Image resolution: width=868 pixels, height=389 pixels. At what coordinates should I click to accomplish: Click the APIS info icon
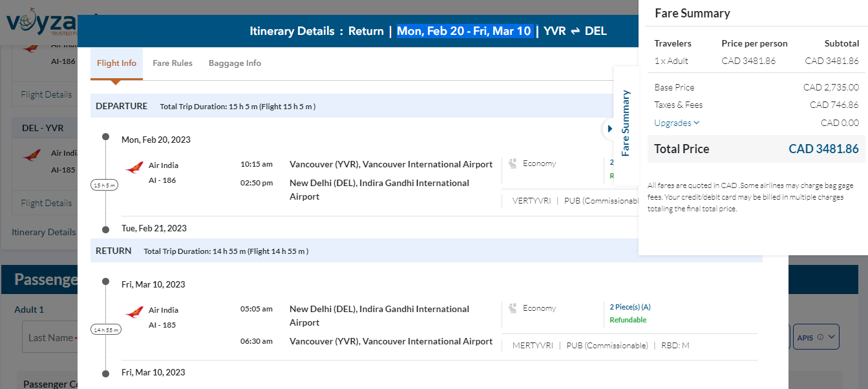(x=820, y=337)
